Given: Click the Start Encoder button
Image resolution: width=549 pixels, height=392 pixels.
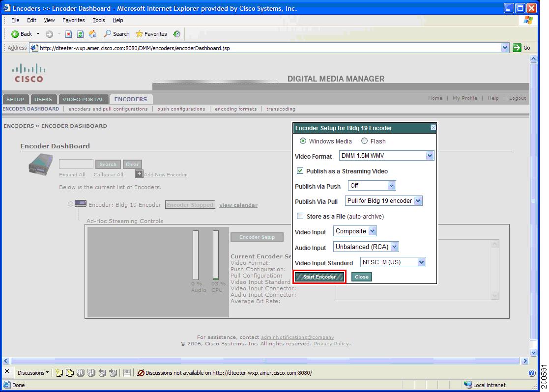Looking at the screenshot, I should (319, 277).
